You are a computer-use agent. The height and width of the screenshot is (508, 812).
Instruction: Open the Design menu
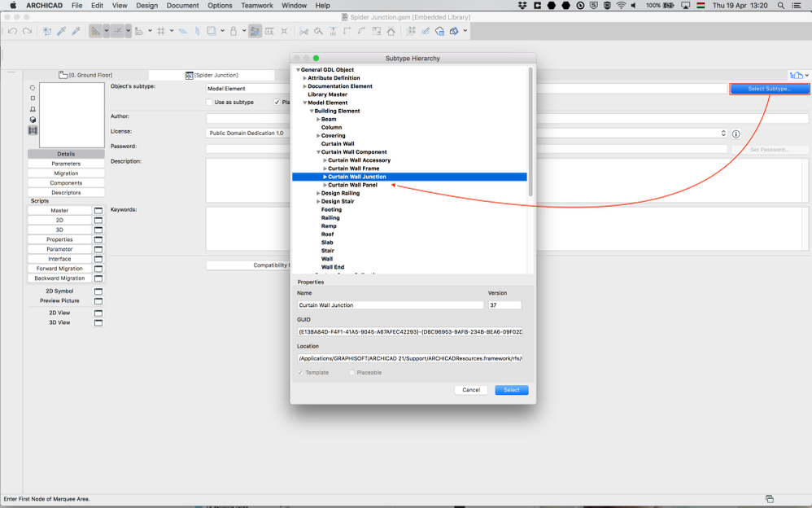(146, 5)
